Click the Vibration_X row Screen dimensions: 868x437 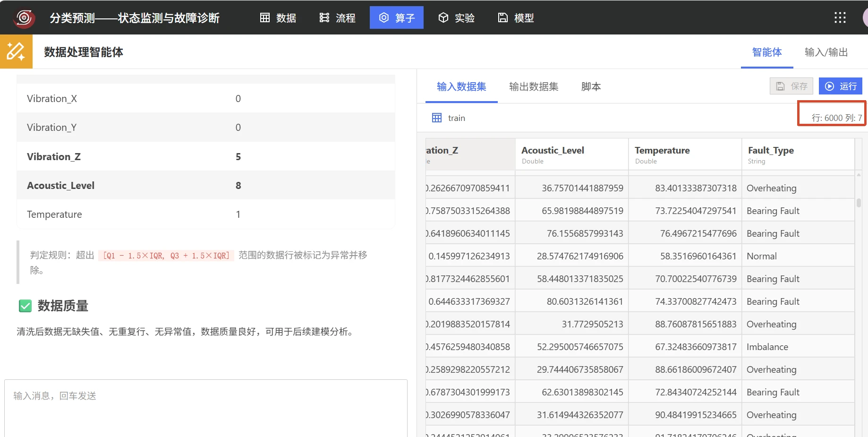click(206, 98)
